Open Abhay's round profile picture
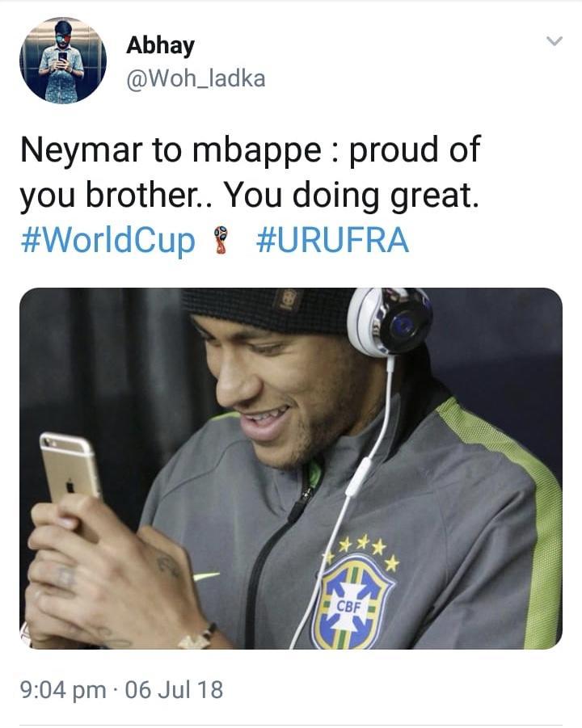This screenshot has width=582, height=728. (x=63, y=61)
